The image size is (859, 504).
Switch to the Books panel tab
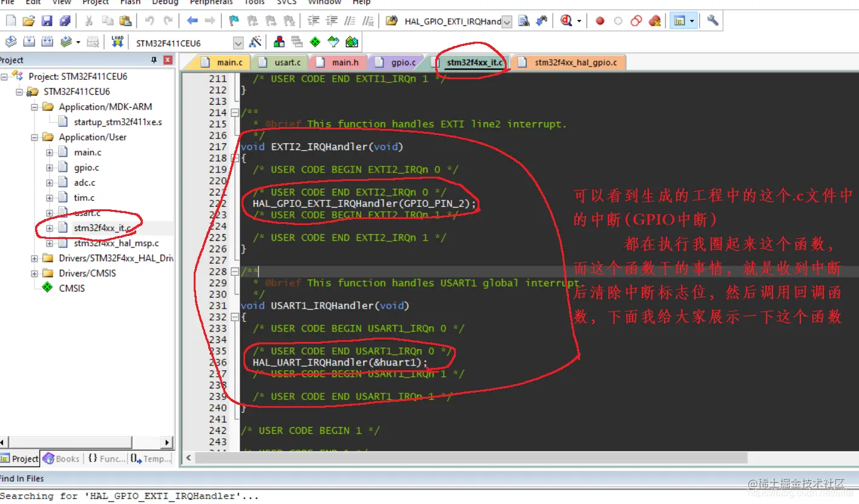62,459
